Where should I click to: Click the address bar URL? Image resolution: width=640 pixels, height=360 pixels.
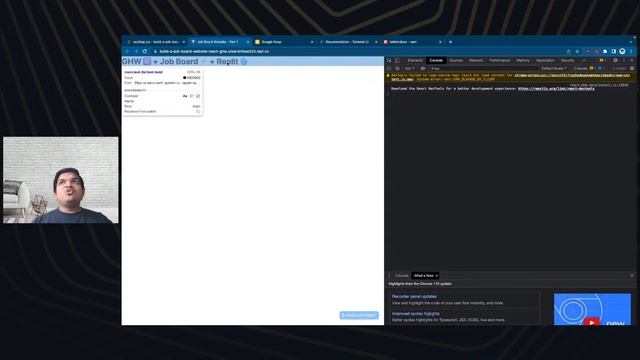[214, 51]
